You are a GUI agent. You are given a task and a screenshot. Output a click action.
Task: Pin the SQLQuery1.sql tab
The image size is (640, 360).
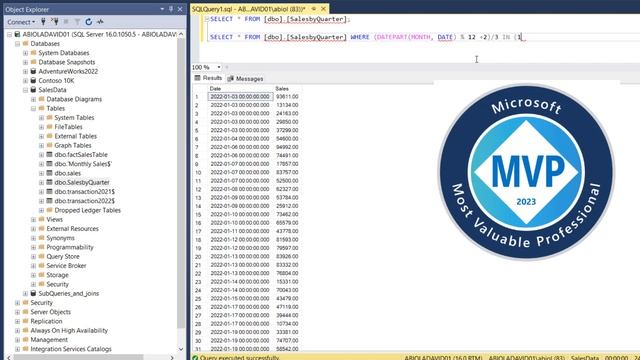coord(313,9)
